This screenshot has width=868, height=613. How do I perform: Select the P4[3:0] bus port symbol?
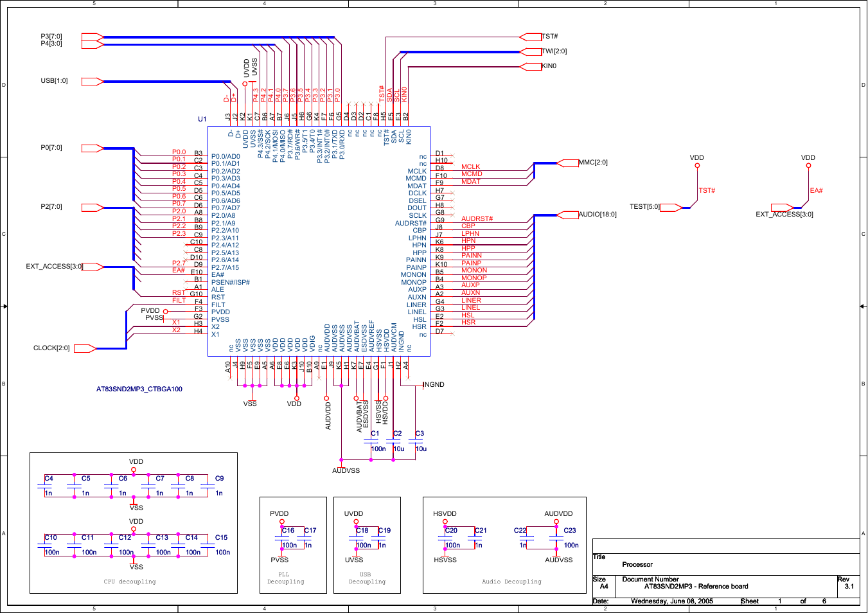coord(93,44)
